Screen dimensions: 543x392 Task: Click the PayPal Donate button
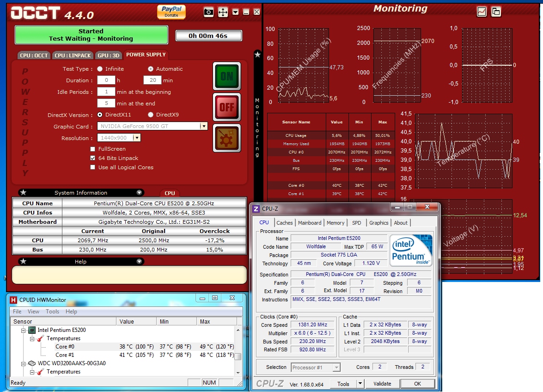(x=171, y=12)
